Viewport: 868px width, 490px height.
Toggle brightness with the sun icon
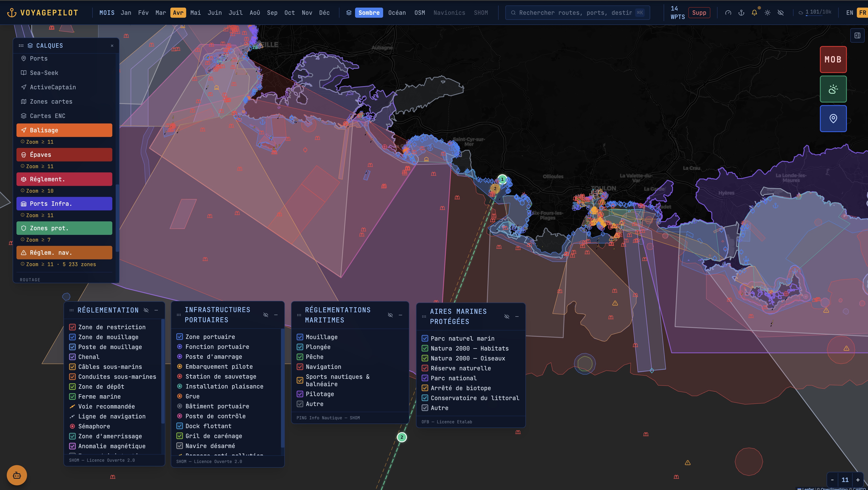768,13
